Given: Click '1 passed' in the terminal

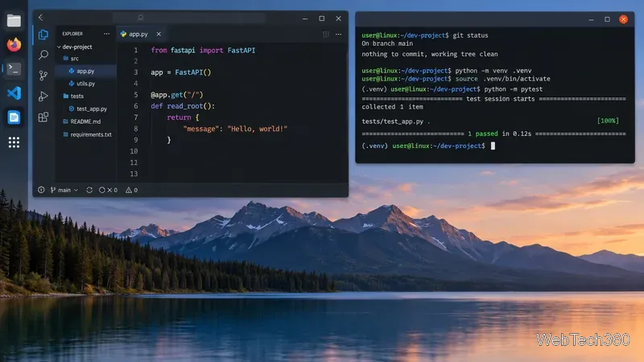Looking at the screenshot, I should tap(482, 134).
